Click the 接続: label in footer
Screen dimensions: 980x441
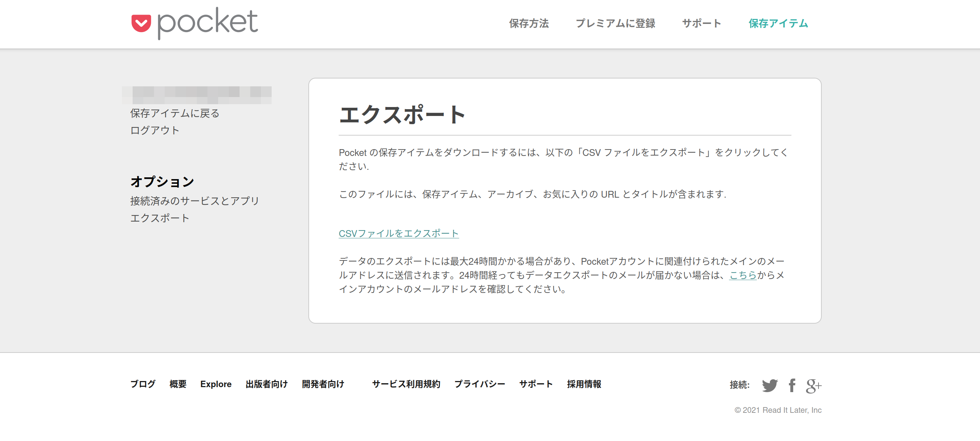pos(739,385)
